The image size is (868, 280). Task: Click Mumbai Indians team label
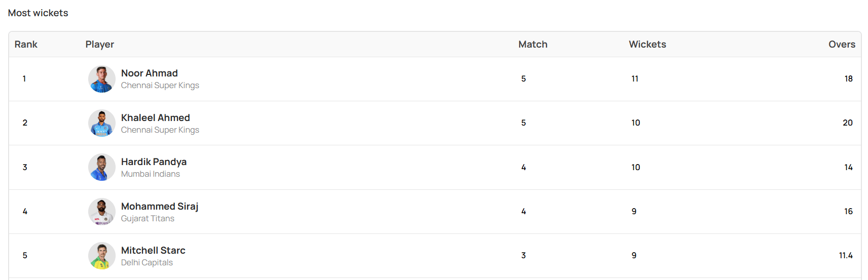click(x=150, y=174)
